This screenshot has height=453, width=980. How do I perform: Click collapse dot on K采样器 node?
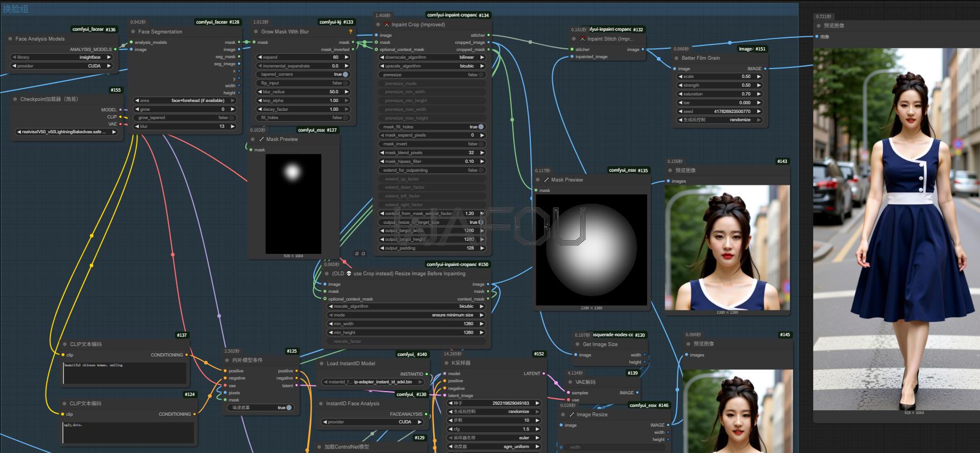(446, 363)
